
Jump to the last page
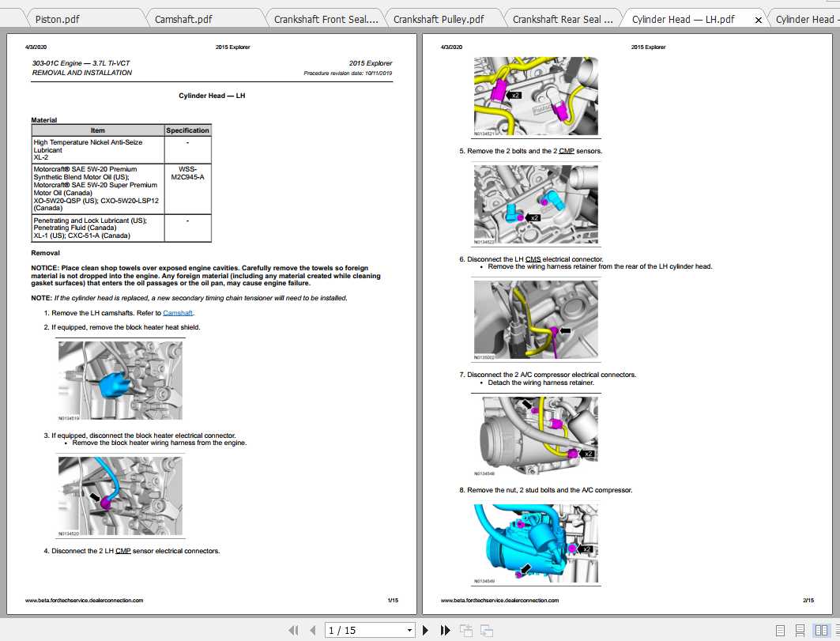(x=445, y=630)
